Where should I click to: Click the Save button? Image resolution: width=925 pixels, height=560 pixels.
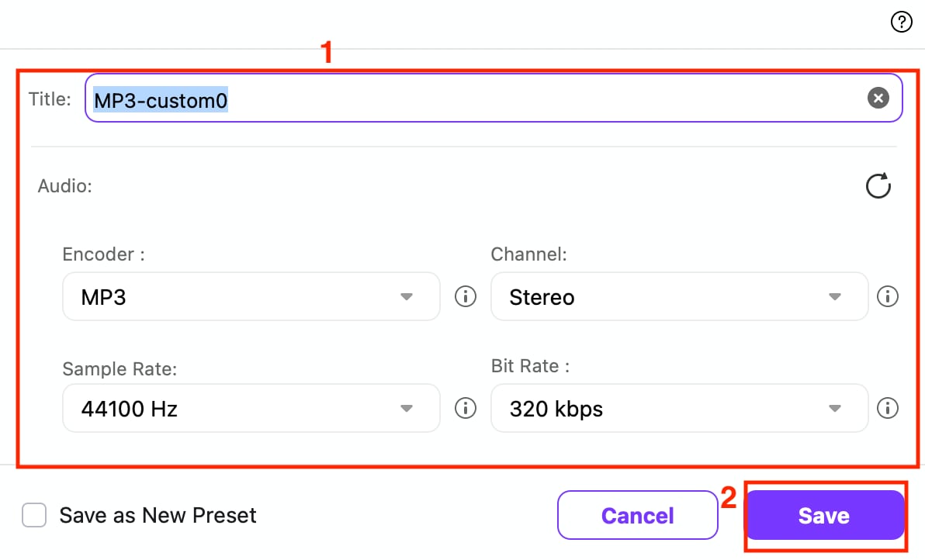point(826,515)
